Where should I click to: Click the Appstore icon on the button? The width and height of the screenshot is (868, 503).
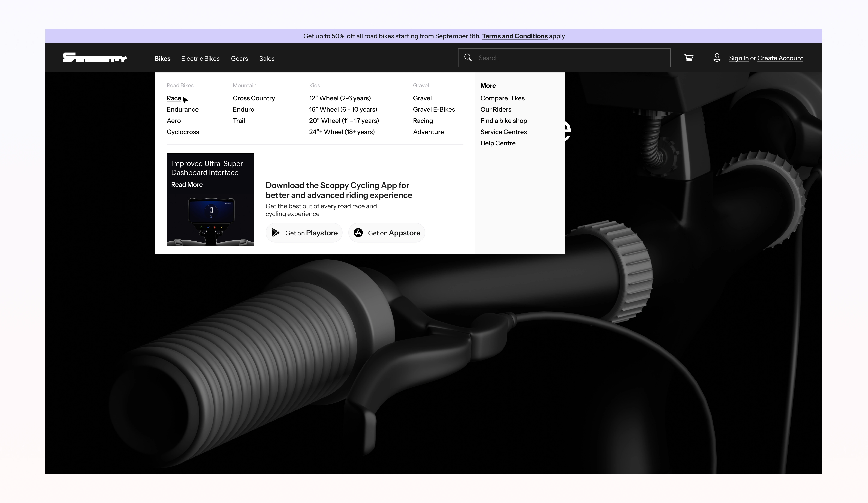click(358, 233)
